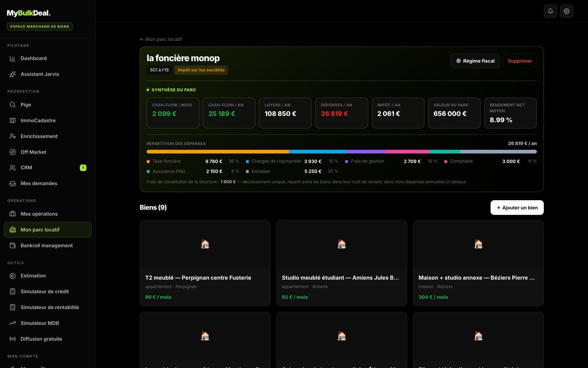
Task: Click the Simulateur de rentabilité calculator icon
Action: (x=12, y=308)
